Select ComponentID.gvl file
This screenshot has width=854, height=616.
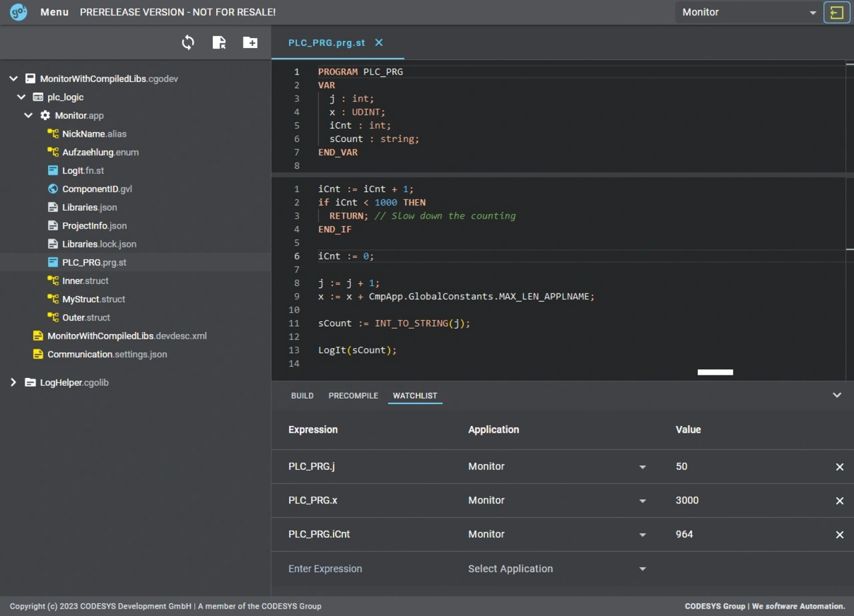[x=97, y=189]
